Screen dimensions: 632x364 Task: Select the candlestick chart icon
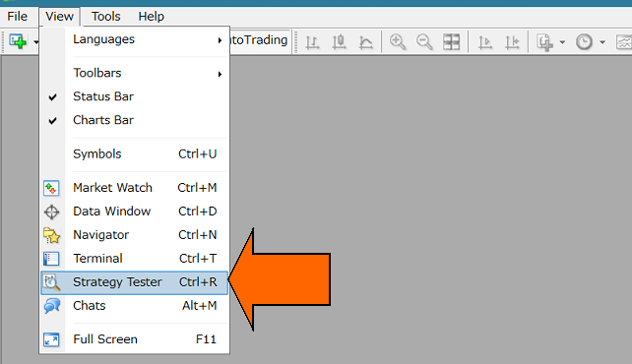click(339, 42)
